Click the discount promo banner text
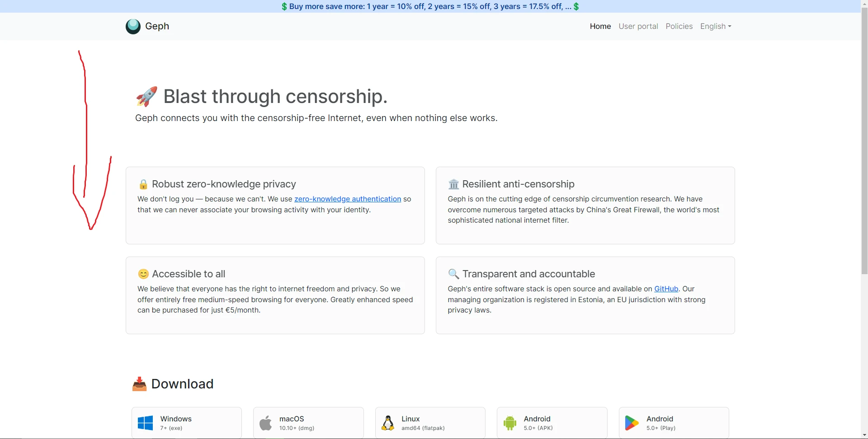Screen dimensions: 868x439 (430, 6)
